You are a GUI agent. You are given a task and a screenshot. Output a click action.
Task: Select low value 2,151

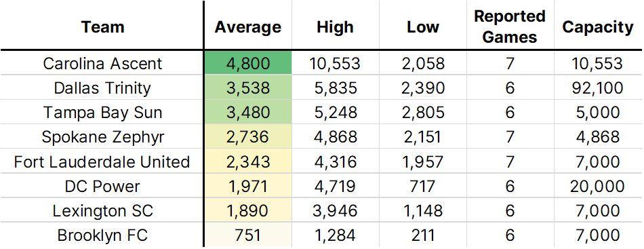pyautogui.click(x=422, y=137)
